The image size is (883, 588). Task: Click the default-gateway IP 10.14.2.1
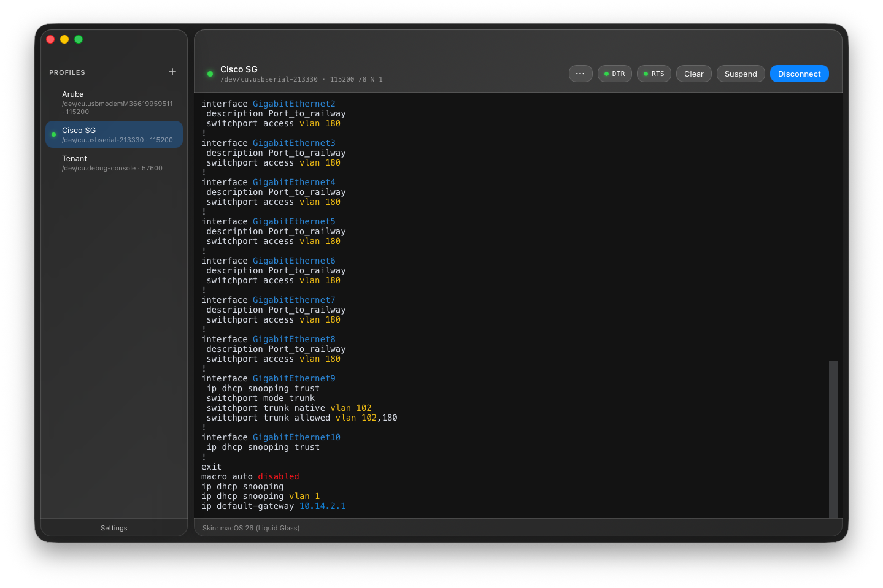(x=322, y=506)
